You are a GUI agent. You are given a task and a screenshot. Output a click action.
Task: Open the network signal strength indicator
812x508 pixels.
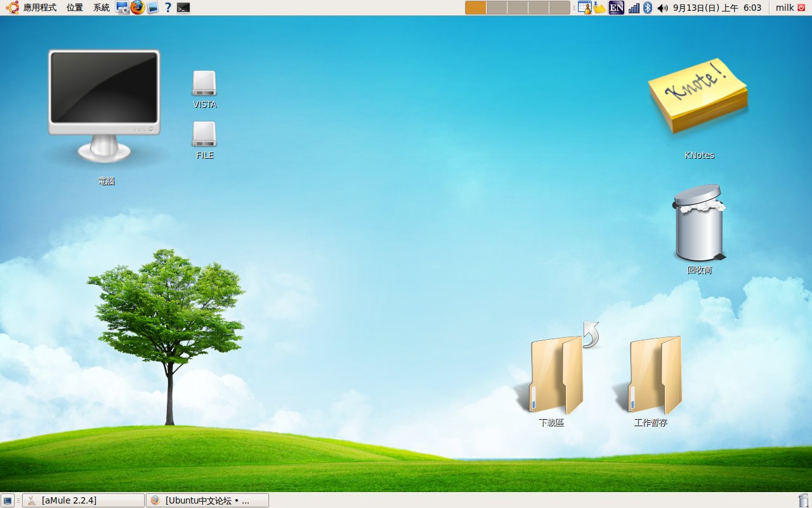(x=633, y=8)
